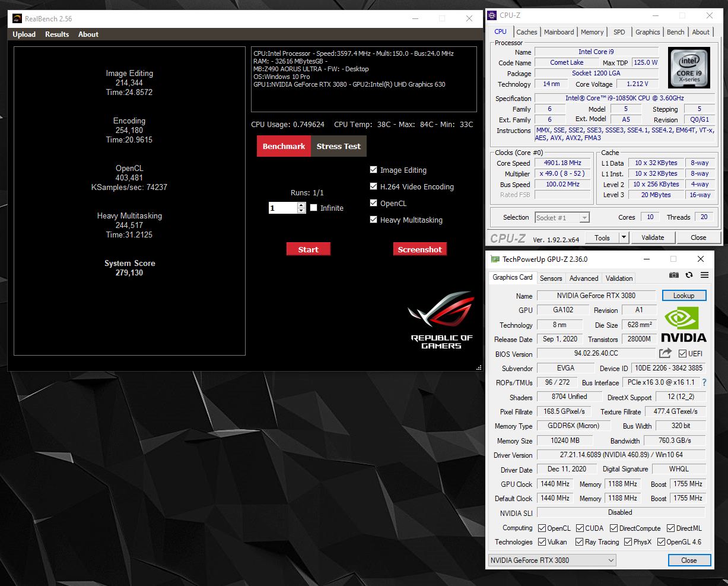728x586 pixels.
Task: Toggle the DirectCompute checkbox
Action: tap(613, 528)
